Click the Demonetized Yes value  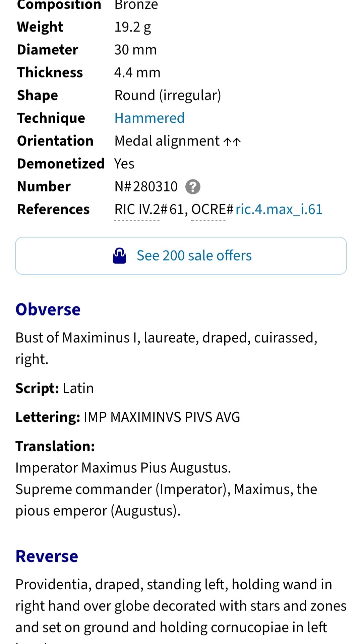(124, 164)
